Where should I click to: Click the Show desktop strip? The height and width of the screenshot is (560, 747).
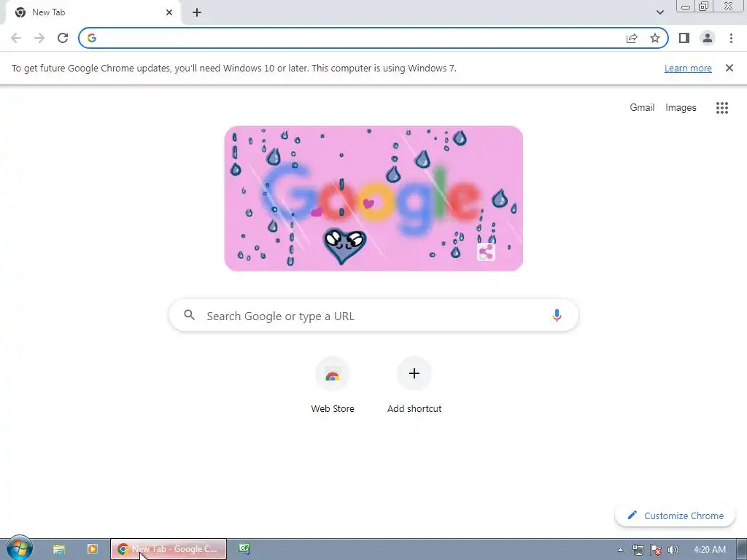(741, 550)
